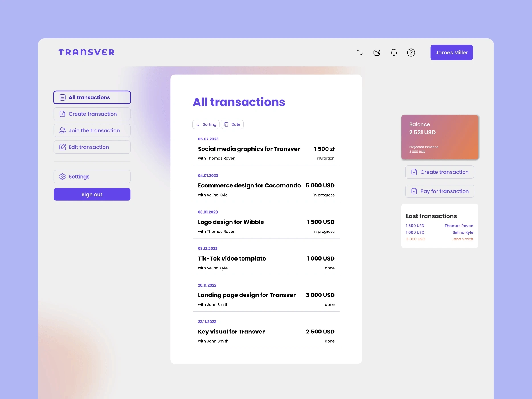The height and width of the screenshot is (399, 532).
Task: Click the Last transactions heading
Action: pyautogui.click(x=431, y=216)
